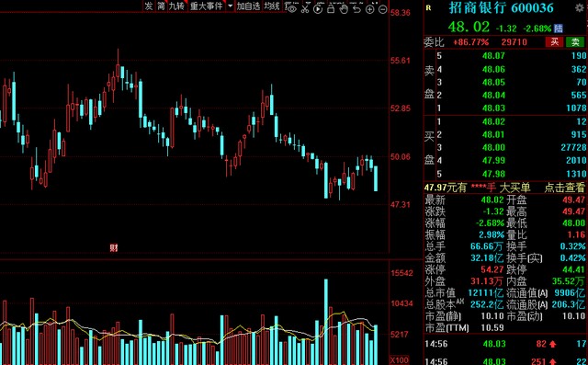
Task: Click the 委差 value 29710
Action: (514, 42)
